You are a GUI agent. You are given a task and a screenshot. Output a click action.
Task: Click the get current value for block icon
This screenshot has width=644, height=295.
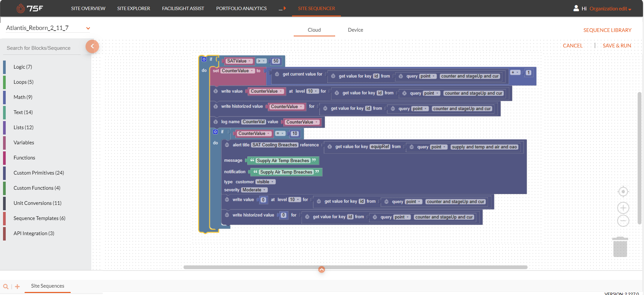click(277, 74)
